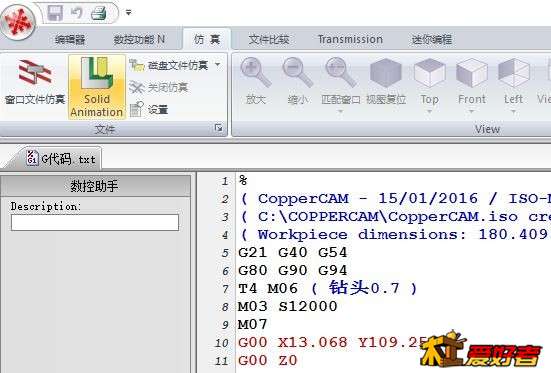Click 关闭仿真 to close simulation
551x373 pixels.
(159, 87)
